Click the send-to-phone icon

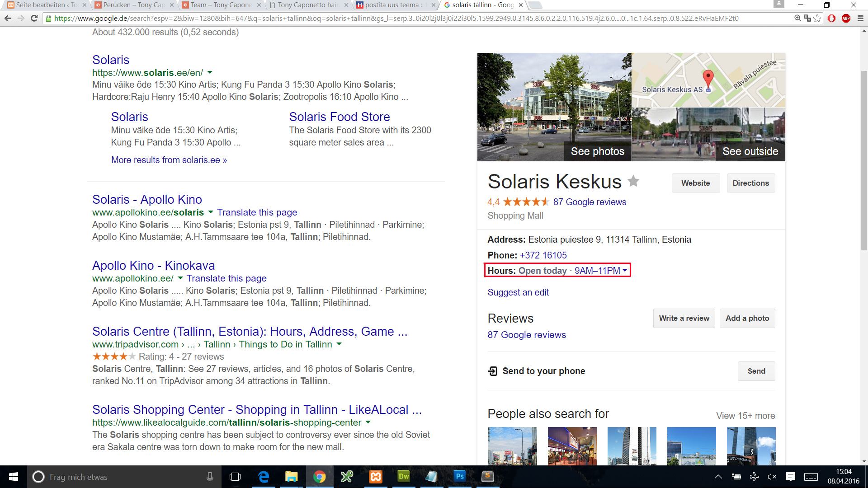[493, 371]
